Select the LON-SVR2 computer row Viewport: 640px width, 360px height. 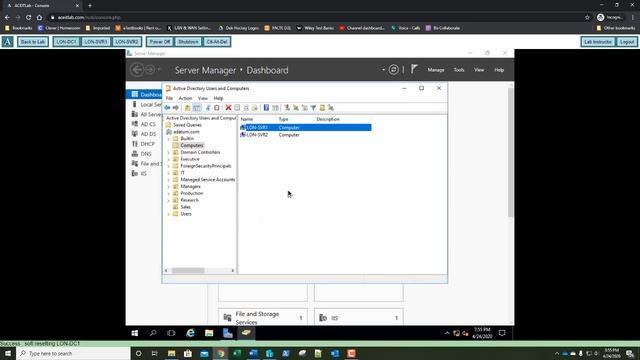[x=305, y=135]
